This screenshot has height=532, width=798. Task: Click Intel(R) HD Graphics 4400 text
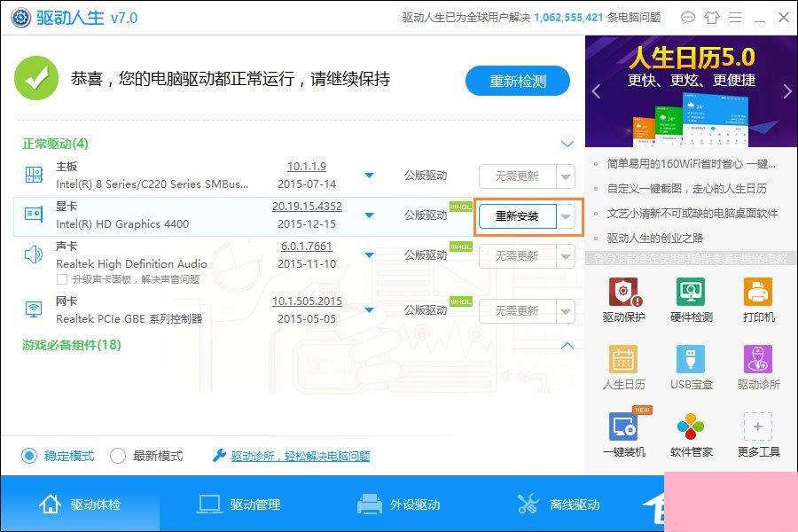122,224
